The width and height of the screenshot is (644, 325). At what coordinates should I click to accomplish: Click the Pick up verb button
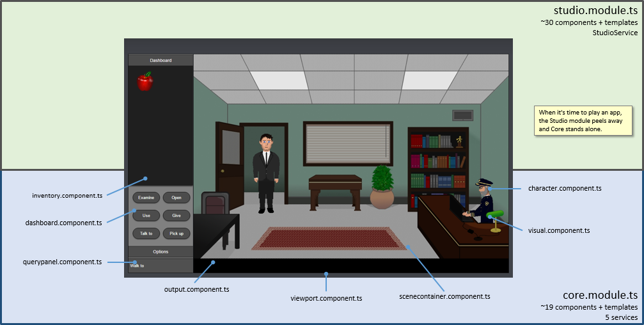pos(177,234)
